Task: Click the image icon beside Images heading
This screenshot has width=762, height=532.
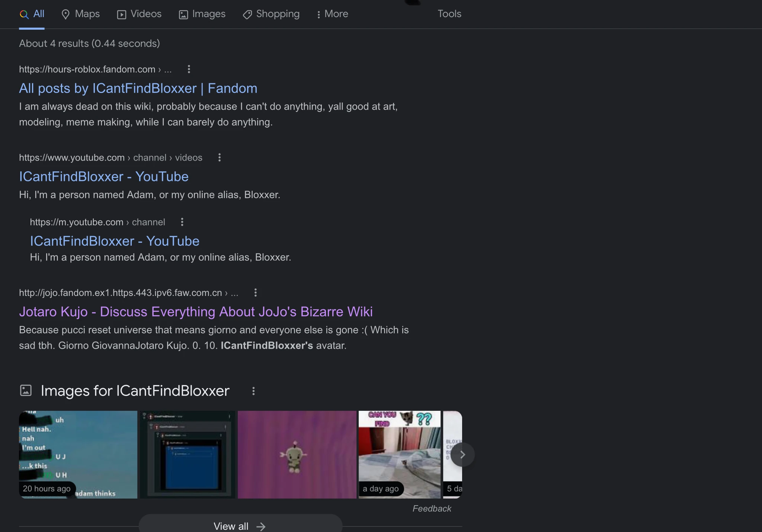Action: point(26,390)
